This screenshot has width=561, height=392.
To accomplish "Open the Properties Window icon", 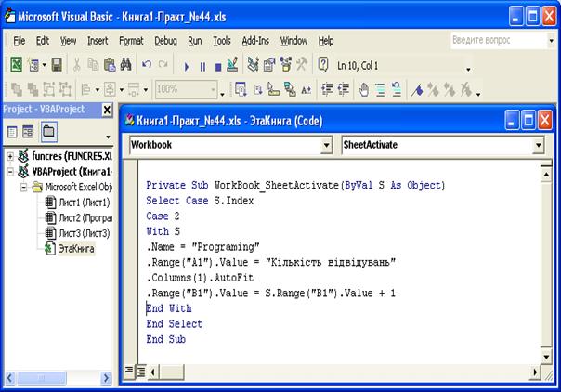I will pos(269,65).
